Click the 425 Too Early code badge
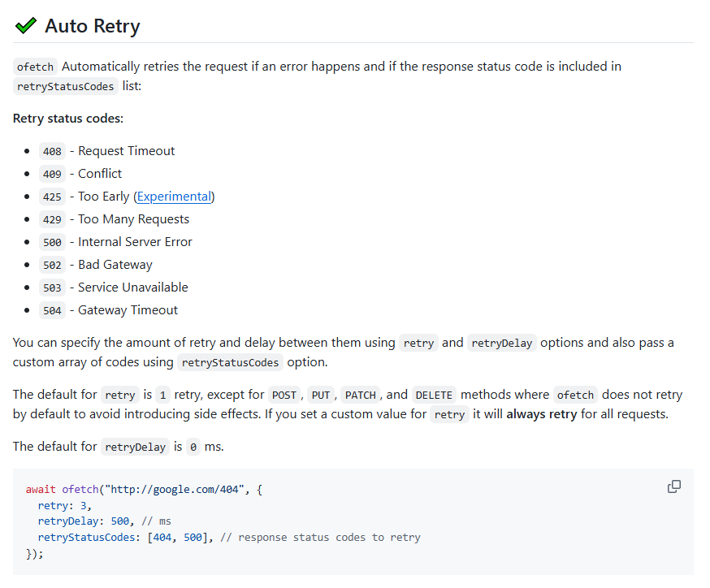Image resolution: width=710 pixels, height=588 pixels. click(x=52, y=197)
